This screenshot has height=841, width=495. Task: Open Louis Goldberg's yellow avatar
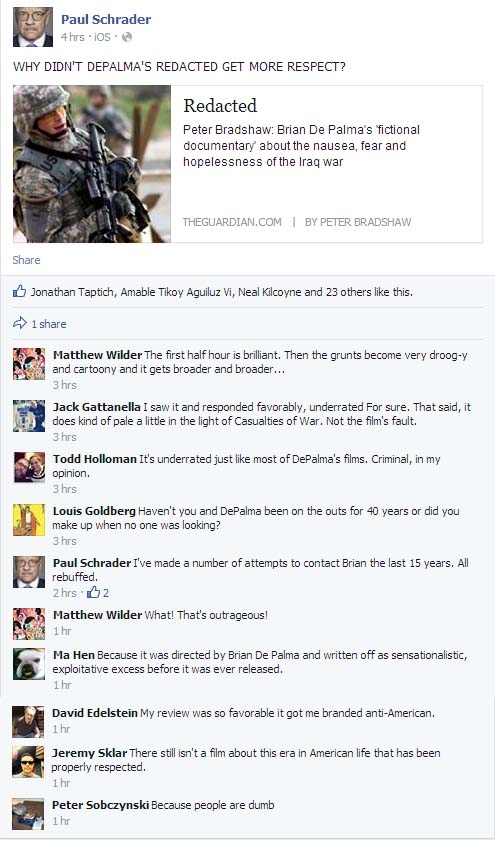[x=29, y=520]
